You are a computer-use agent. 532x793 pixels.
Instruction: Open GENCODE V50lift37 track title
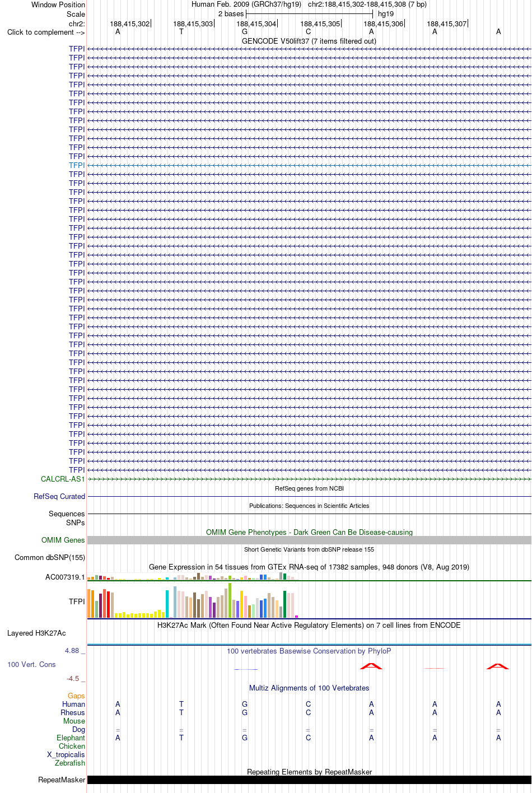pyautogui.click(x=309, y=41)
